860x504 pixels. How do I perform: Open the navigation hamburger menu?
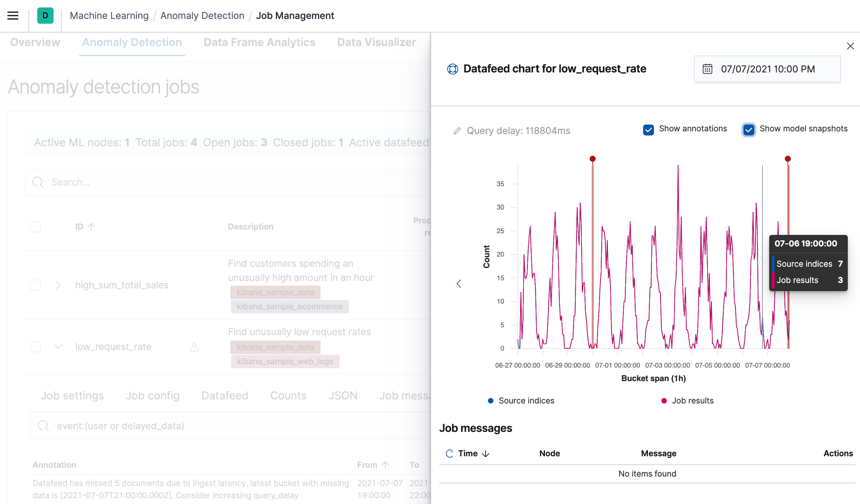tap(13, 15)
